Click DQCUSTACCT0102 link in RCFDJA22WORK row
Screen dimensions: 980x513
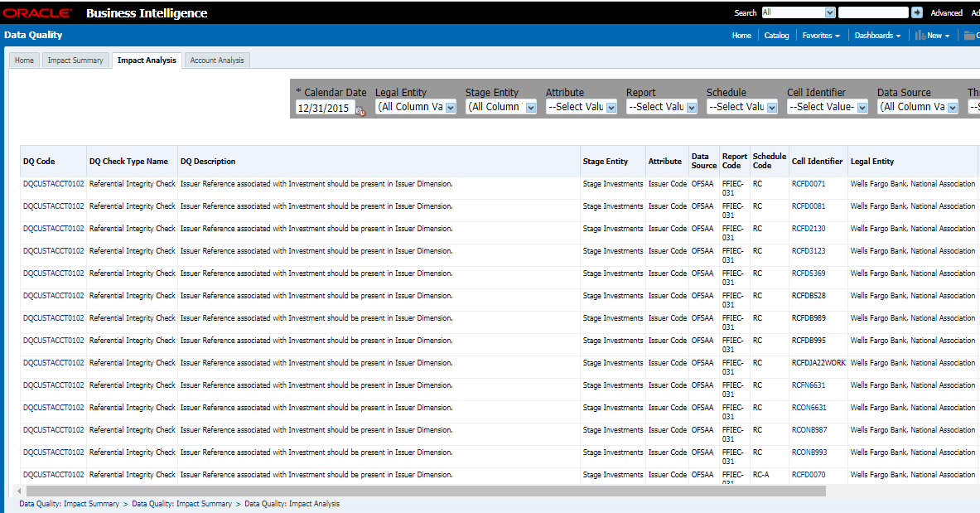coord(53,363)
